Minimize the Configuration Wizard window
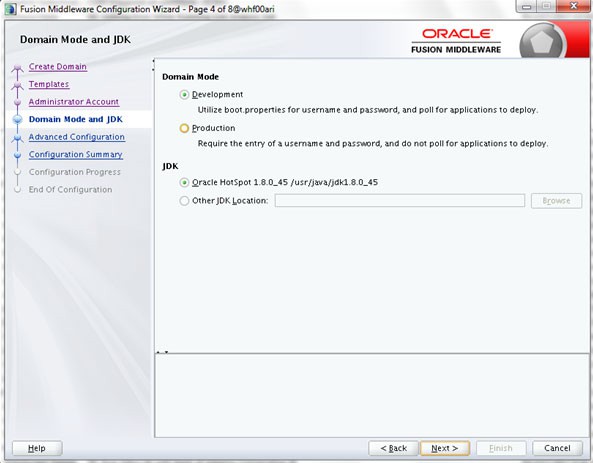 click(x=526, y=6)
